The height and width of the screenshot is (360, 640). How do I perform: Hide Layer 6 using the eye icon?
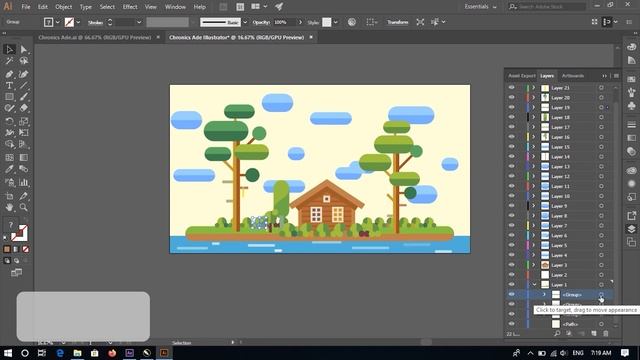[x=511, y=236]
